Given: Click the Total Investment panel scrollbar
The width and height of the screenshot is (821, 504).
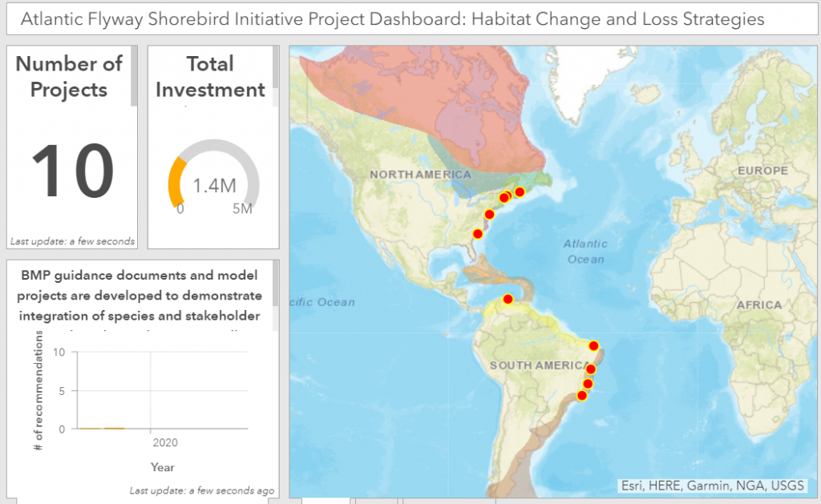Looking at the screenshot, I should tap(276, 67).
